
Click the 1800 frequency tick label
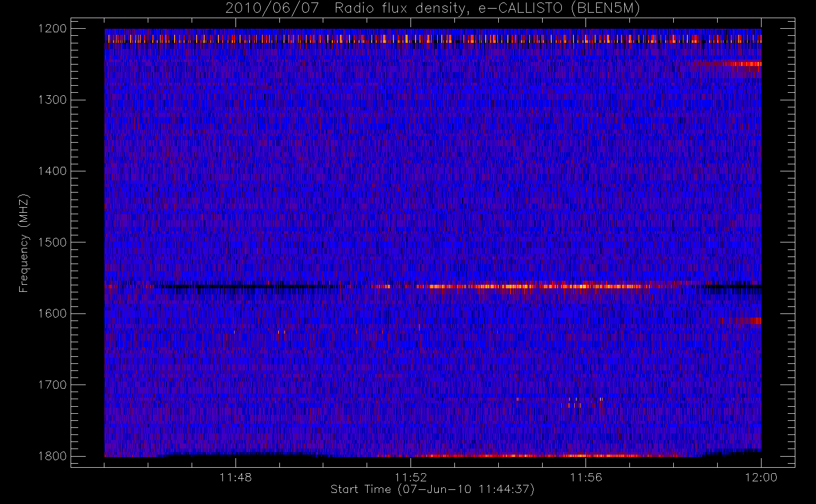(52, 456)
